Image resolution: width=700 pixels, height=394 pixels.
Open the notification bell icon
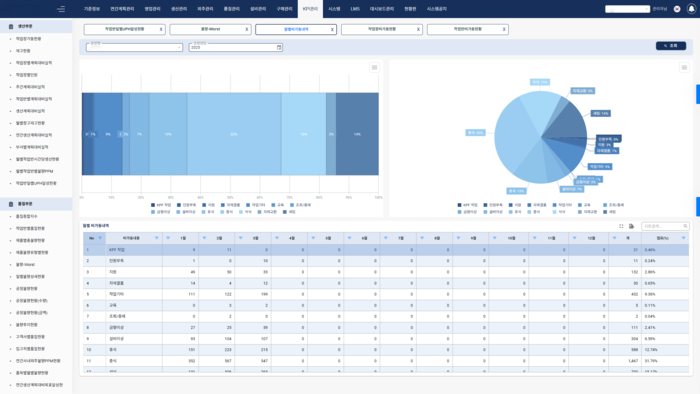click(691, 9)
